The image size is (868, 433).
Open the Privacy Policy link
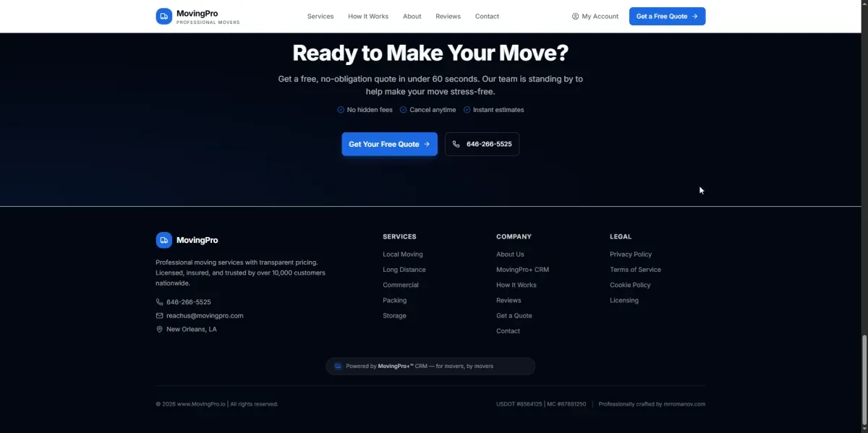(x=631, y=254)
